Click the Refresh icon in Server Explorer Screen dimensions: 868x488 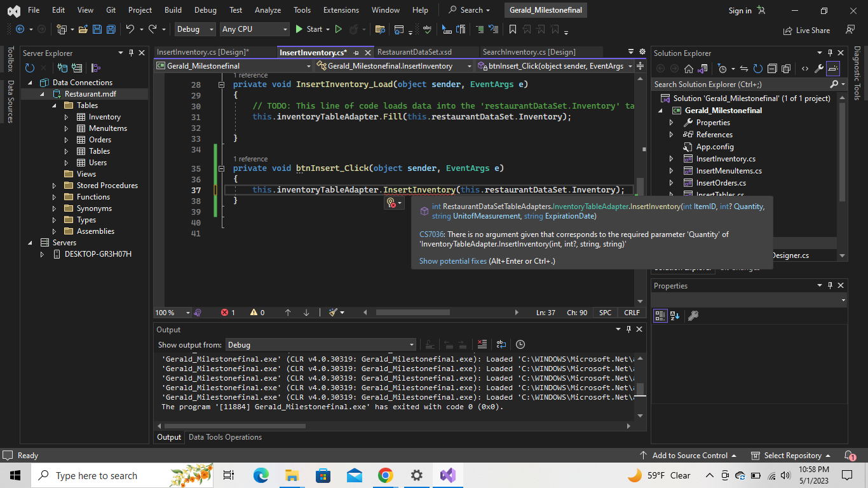pyautogui.click(x=29, y=68)
